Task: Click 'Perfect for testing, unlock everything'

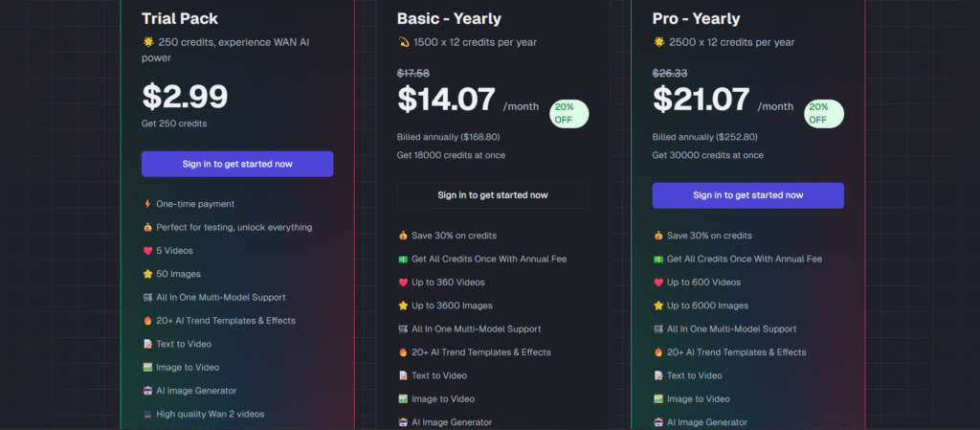Action: click(x=234, y=227)
